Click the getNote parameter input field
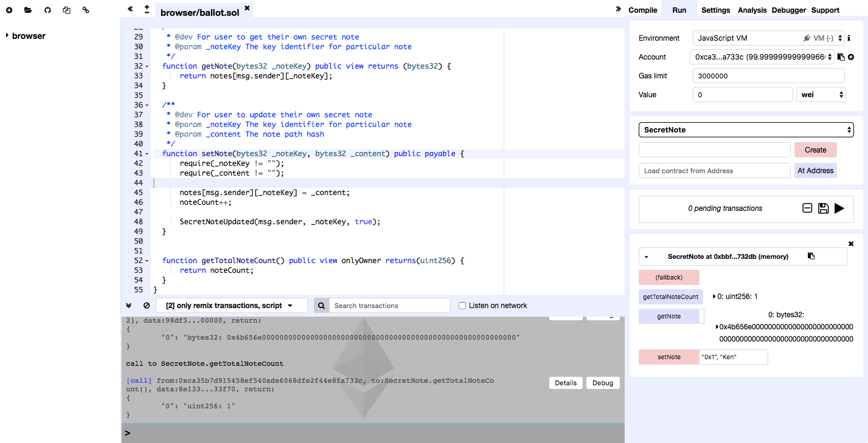Image resolution: width=868 pixels, height=443 pixels. (702, 316)
